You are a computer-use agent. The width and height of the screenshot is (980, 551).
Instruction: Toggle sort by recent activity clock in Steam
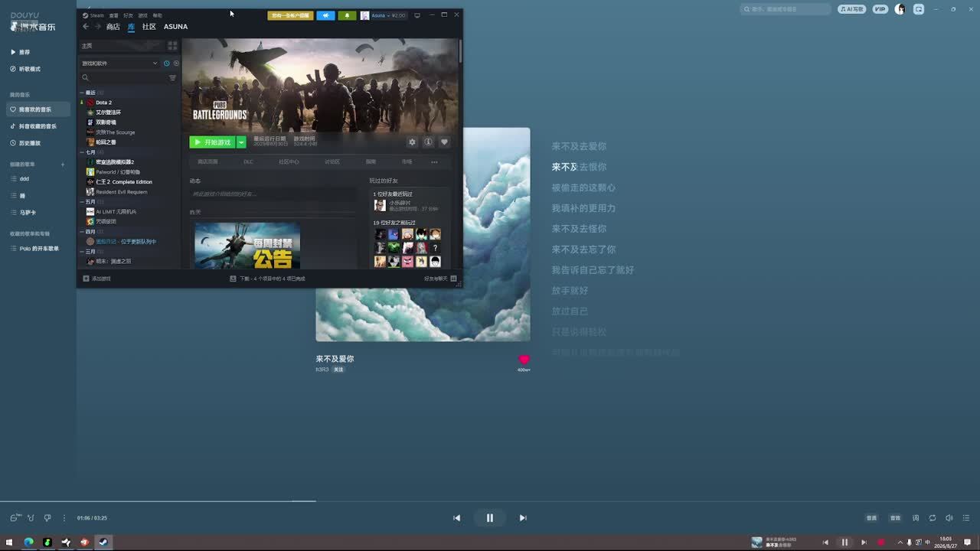[x=167, y=64]
